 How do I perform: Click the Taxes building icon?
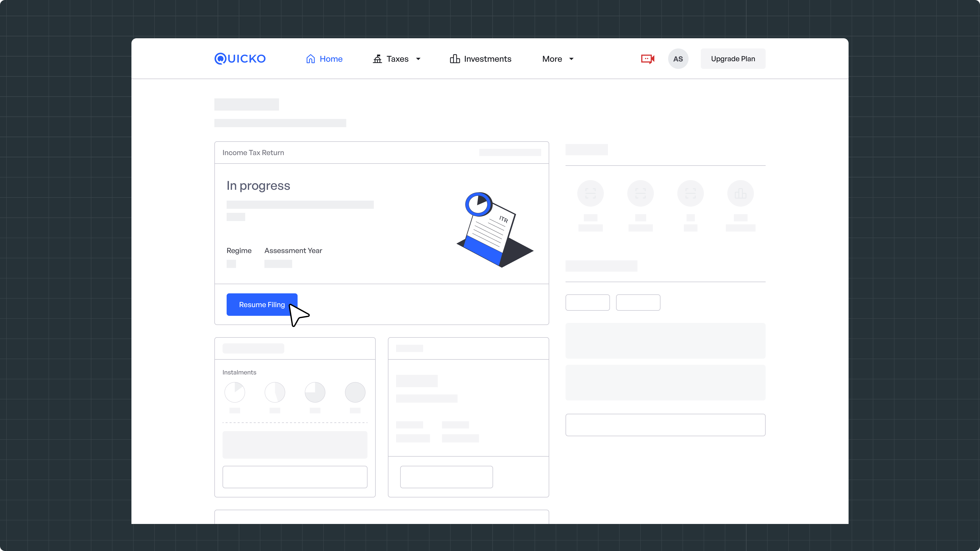click(x=377, y=59)
